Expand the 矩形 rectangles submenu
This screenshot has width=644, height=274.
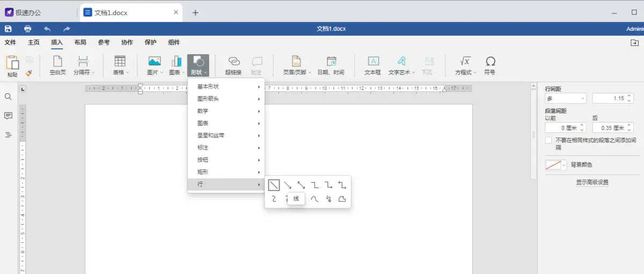226,172
